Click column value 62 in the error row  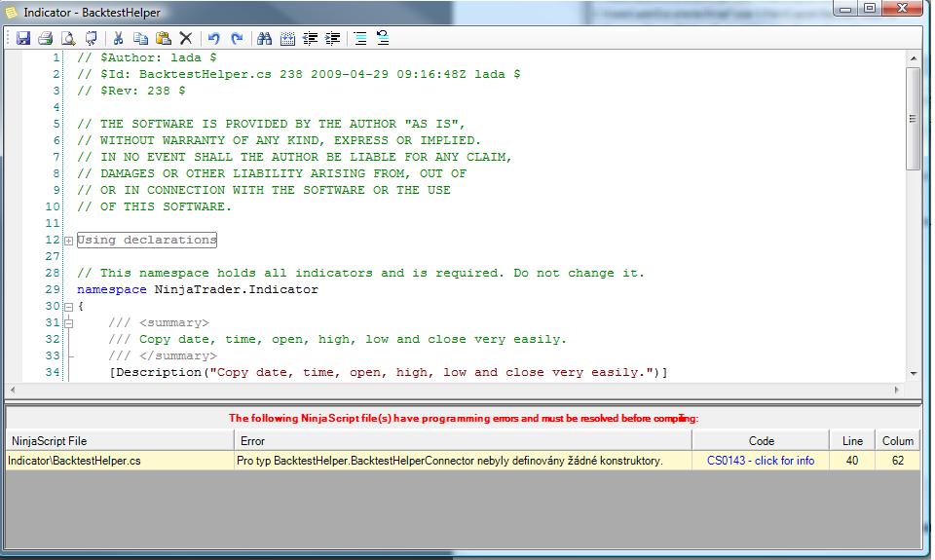click(x=897, y=461)
